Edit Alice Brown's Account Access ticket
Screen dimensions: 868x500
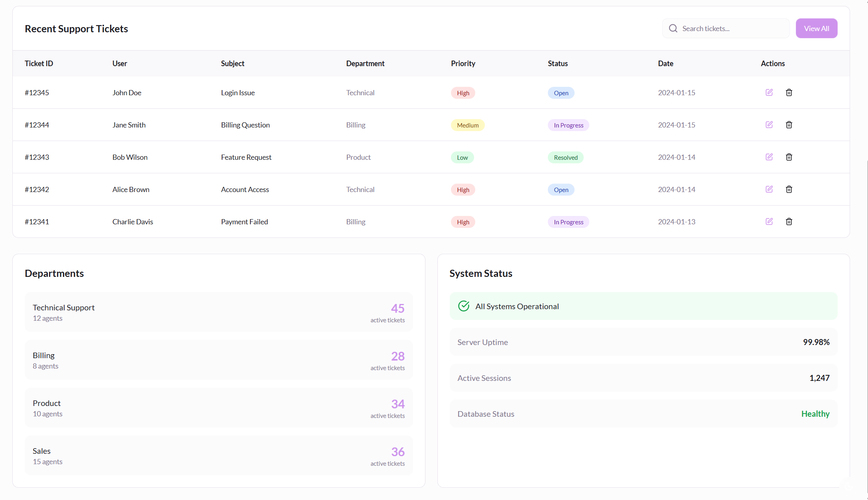[769, 189]
